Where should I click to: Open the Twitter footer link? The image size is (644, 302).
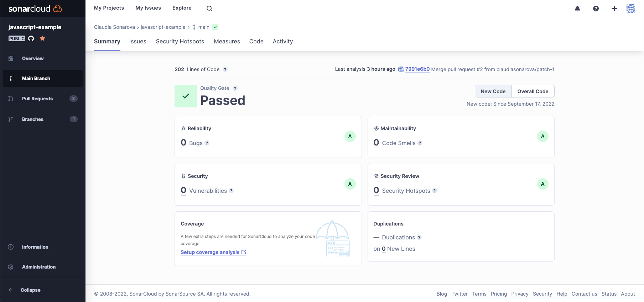tap(459, 294)
